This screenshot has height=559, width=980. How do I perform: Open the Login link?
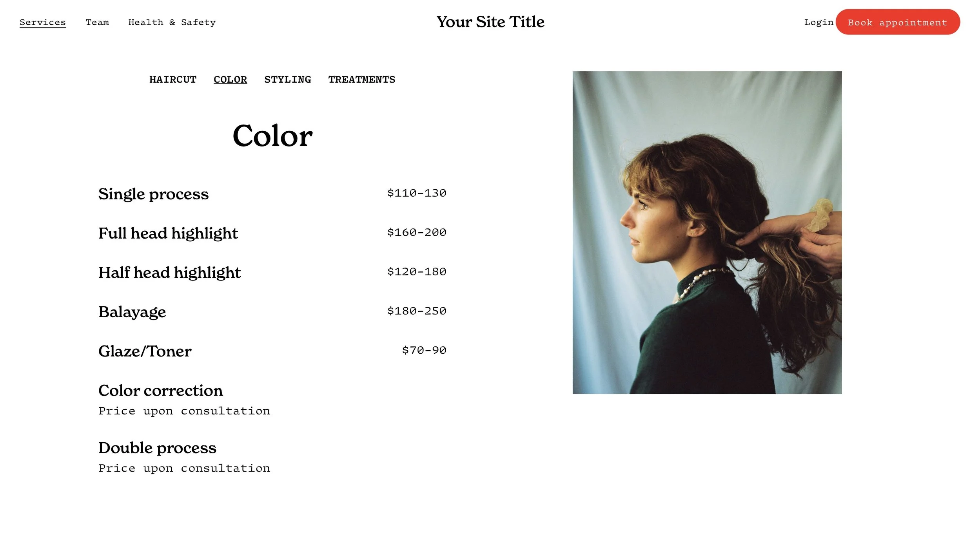pos(818,22)
